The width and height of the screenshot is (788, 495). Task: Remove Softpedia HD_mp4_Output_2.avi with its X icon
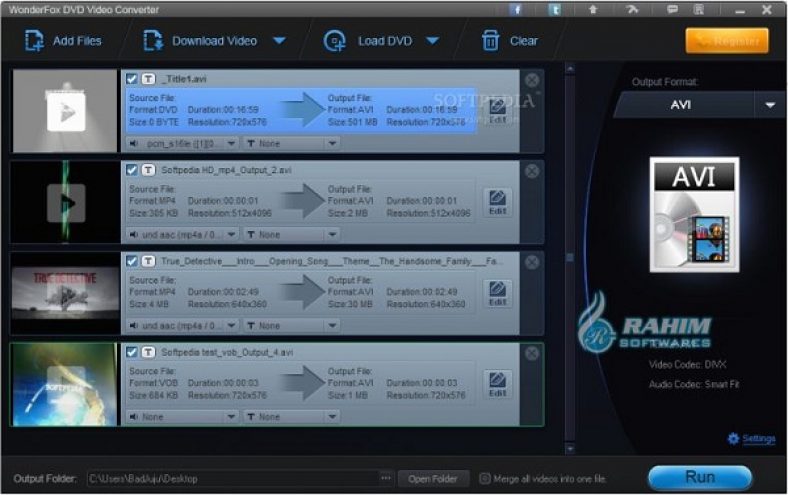point(532,171)
